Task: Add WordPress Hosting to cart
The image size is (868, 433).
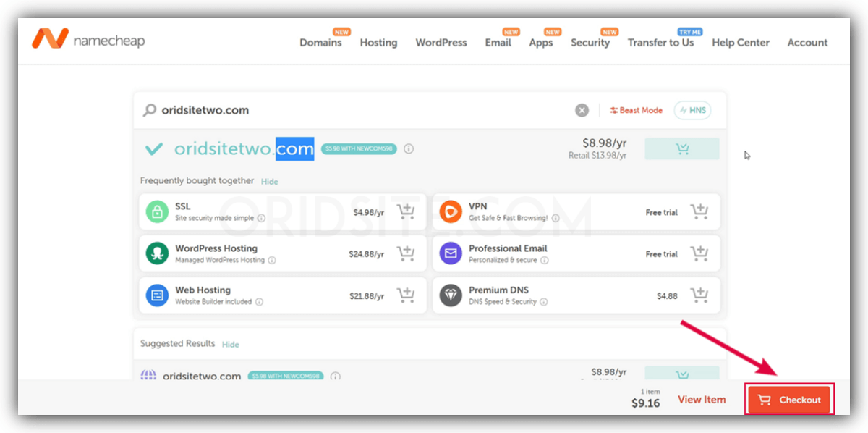Action: (406, 254)
